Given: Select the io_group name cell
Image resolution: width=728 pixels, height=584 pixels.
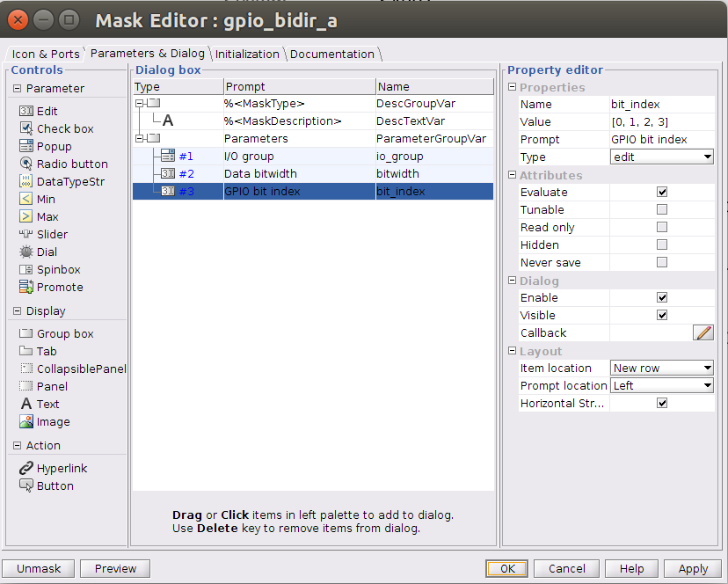Looking at the screenshot, I should tap(434, 156).
